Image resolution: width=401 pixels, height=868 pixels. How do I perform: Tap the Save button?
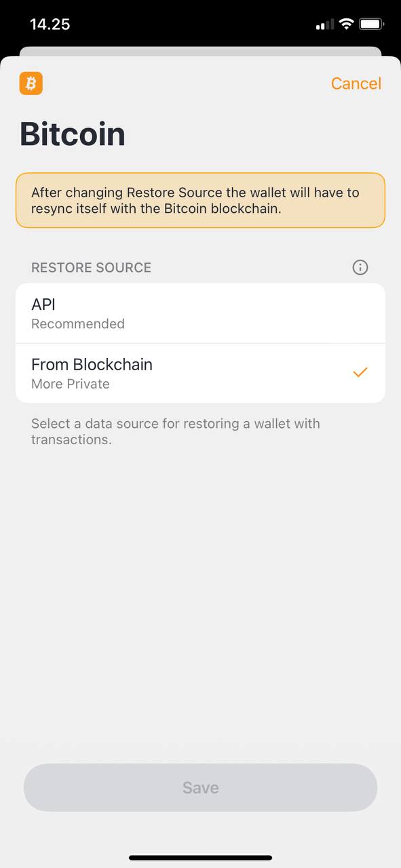pyautogui.click(x=200, y=787)
